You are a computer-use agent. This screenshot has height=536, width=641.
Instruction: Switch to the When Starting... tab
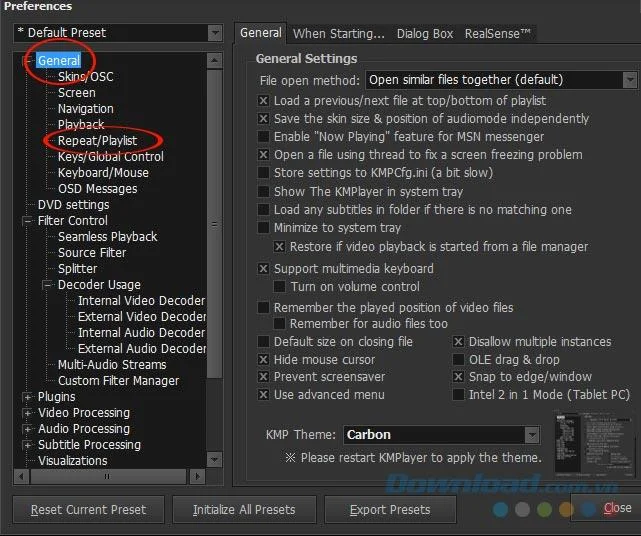[338, 34]
